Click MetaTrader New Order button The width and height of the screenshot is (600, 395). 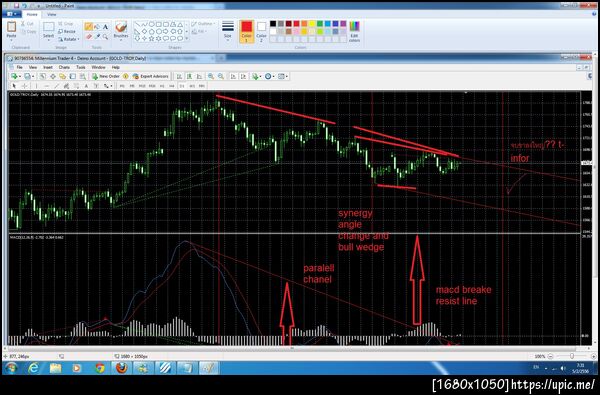click(x=106, y=77)
